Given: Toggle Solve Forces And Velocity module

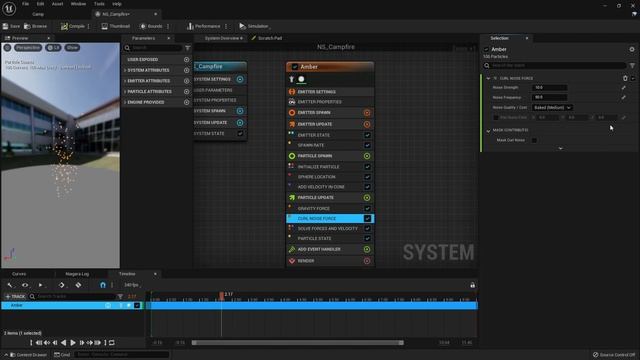Looking at the screenshot, I should 367,229.
